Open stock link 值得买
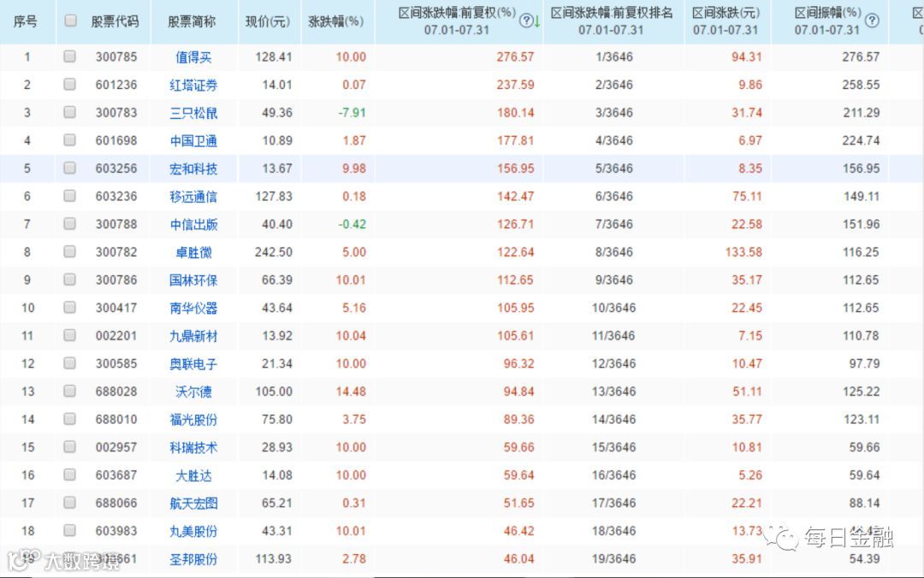This screenshot has height=578, width=924. [193, 57]
